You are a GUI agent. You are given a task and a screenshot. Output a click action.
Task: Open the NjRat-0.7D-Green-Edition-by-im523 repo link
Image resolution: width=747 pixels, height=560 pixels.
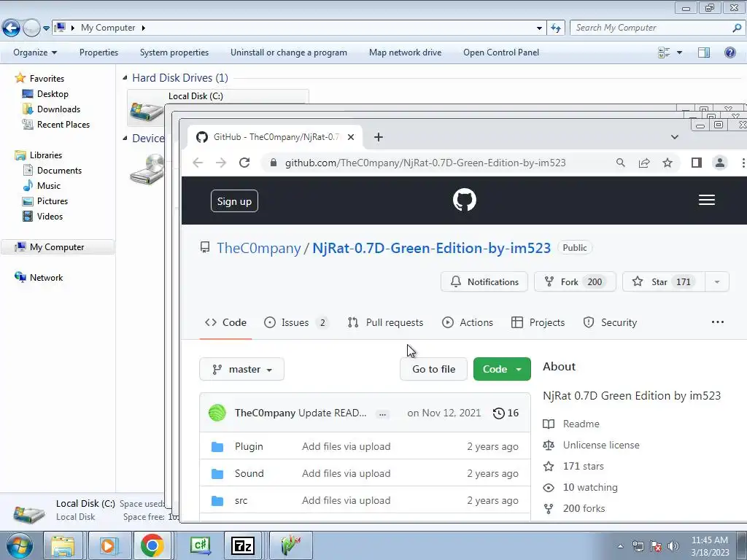tap(432, 248)
